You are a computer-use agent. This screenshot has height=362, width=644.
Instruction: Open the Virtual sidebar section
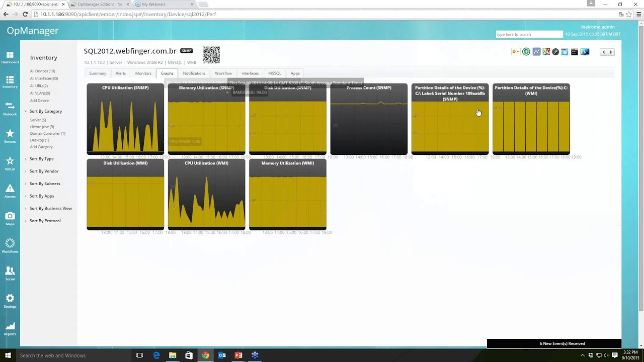(10, 163)
